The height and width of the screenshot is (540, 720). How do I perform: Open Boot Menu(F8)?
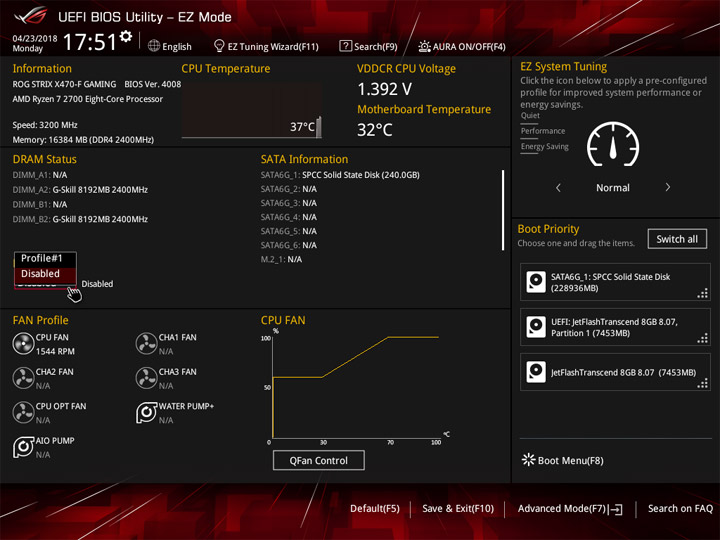(x=563, y=460)
